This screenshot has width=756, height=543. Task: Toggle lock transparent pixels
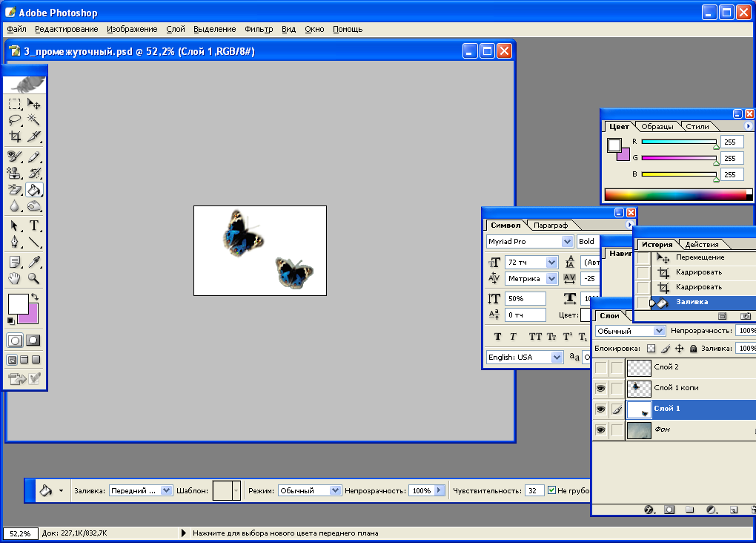[x=651, y=349]
